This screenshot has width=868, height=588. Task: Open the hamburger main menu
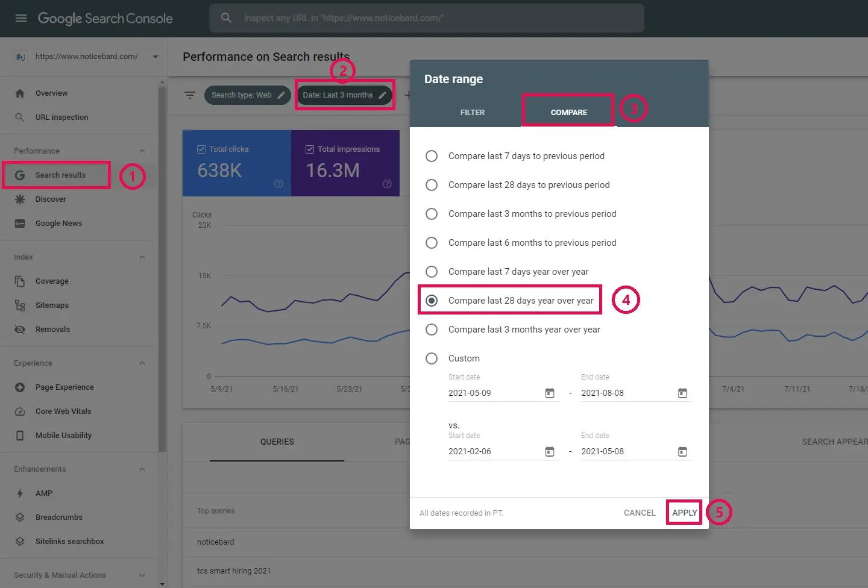(21, 18)
